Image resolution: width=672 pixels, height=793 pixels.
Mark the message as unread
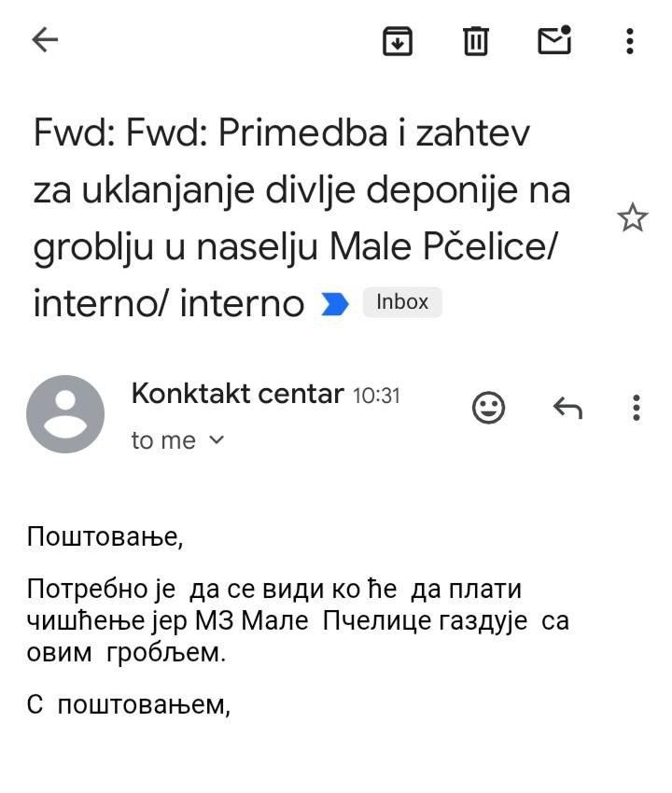554,40
